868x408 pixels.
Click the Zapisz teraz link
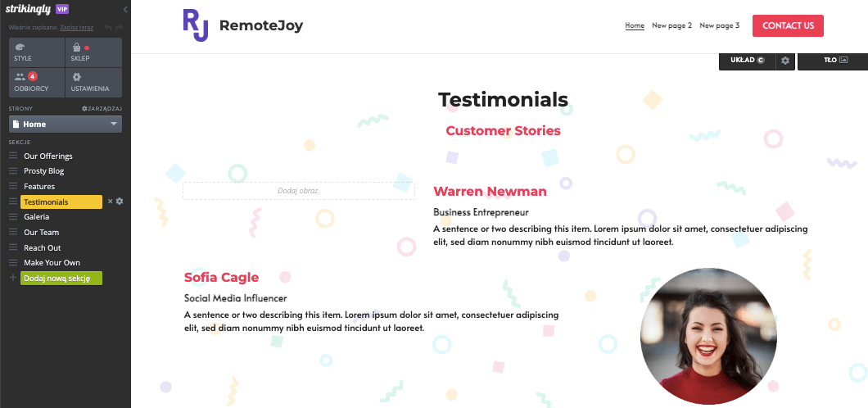coord(76,27)
